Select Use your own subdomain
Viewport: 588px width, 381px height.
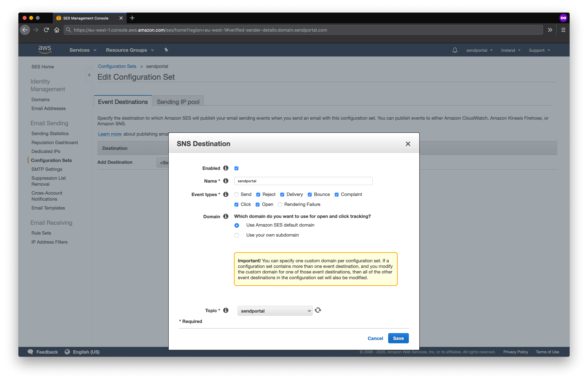[237, 235]
